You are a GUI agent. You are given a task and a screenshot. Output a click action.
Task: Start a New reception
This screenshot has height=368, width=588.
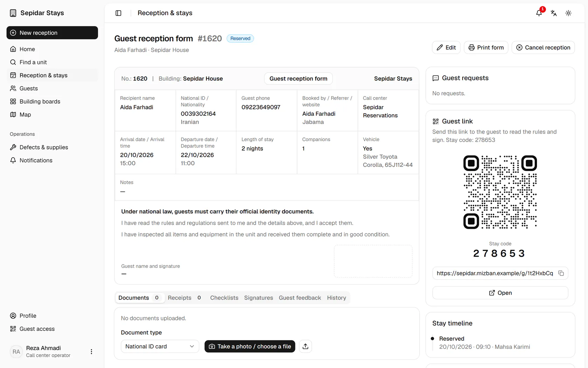(52, 33)
